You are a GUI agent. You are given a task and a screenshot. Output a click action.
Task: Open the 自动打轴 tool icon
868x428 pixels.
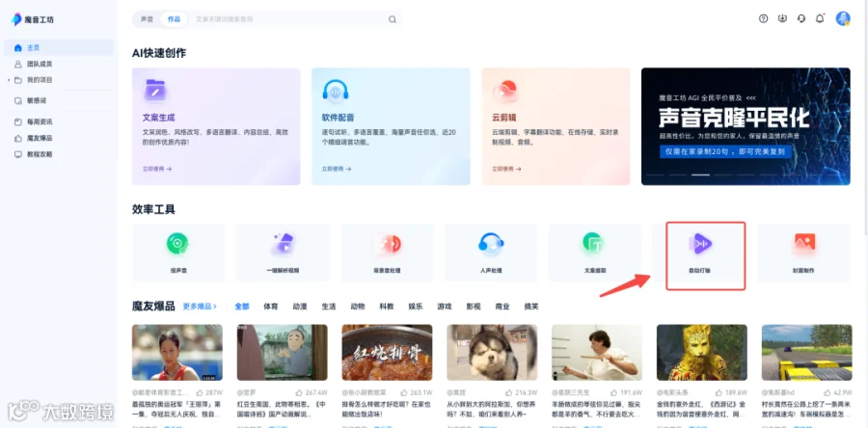tap(700, 243)
